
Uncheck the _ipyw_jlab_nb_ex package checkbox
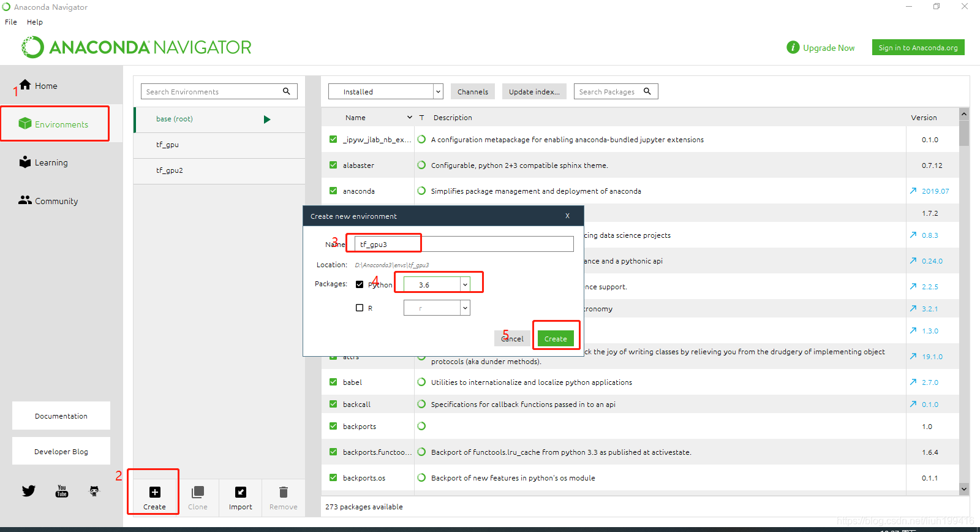(333, 139)
